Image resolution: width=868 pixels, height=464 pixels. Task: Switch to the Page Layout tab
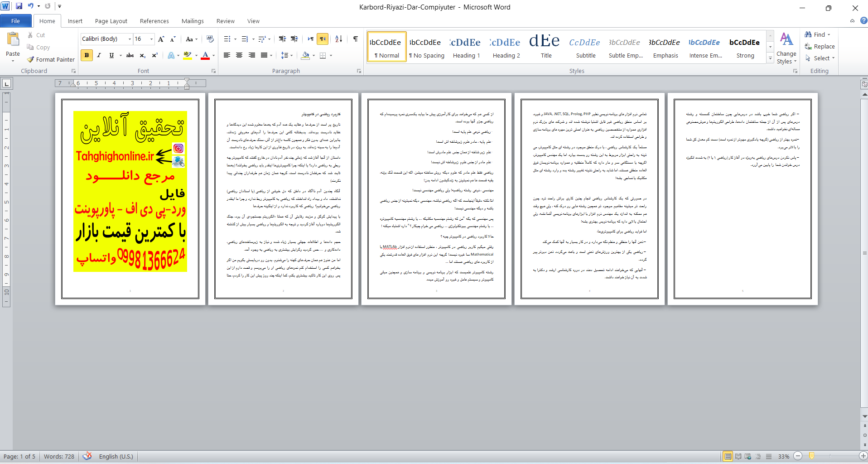pos(111,21)
